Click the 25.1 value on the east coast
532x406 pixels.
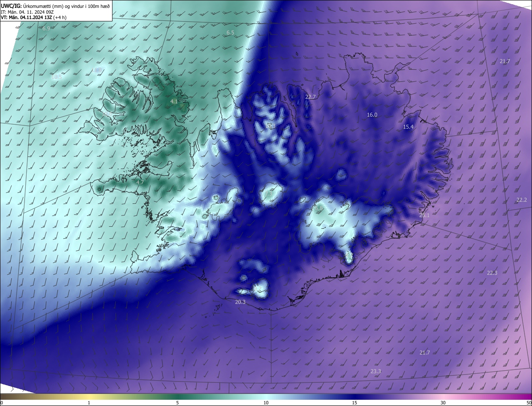coord(424,215)
